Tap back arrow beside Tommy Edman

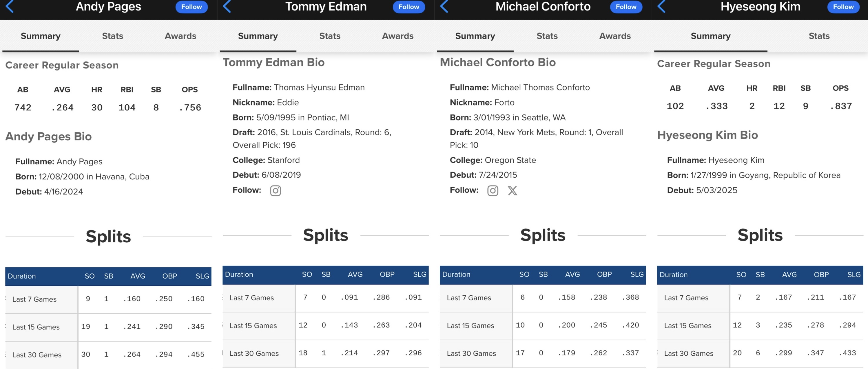[x=227, y=7]
